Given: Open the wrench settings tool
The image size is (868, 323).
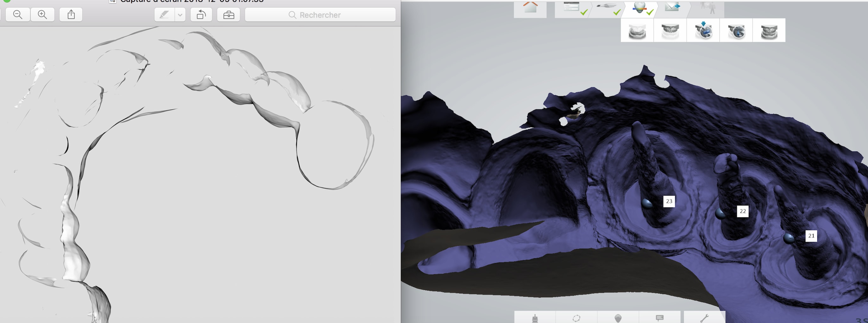Looking at the screenshot, I should (x=704, y=317).
